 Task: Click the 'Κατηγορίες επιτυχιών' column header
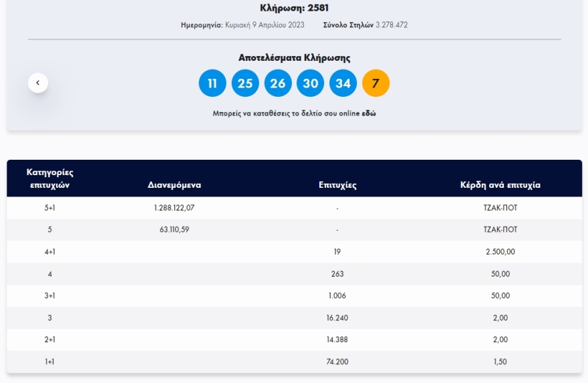click(x=50, y=178)
